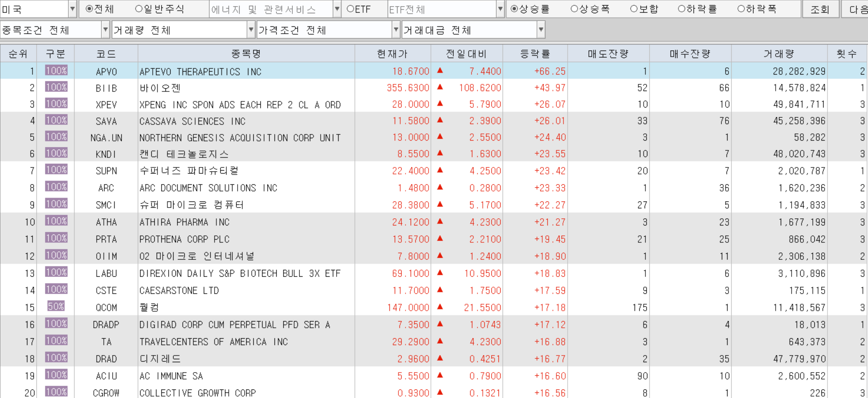Select TRAVELCENTERS OF AMERICA INC name
The width and height of the screenshot is (868, 398).
point(214,342)
